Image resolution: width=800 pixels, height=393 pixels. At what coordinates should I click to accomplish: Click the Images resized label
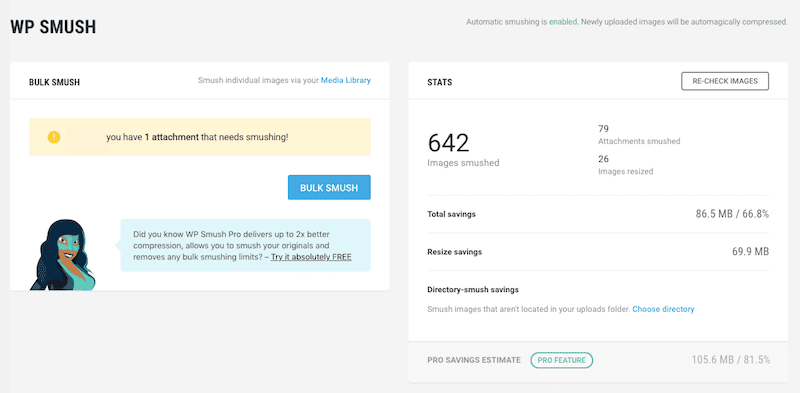626,171
